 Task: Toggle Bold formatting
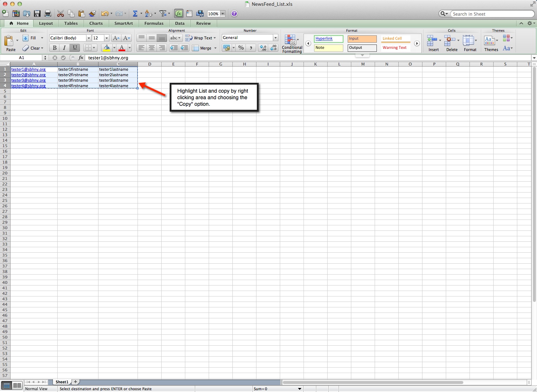point(55,48)
